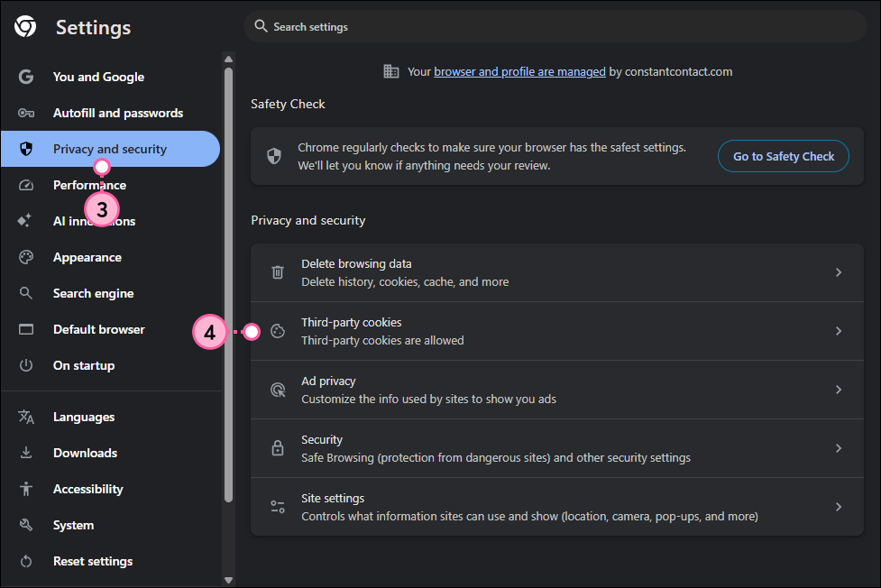Screen dimensions: 881x588
Task: Open Performance settings via speedometer icon
Action: tap(26, 185)
